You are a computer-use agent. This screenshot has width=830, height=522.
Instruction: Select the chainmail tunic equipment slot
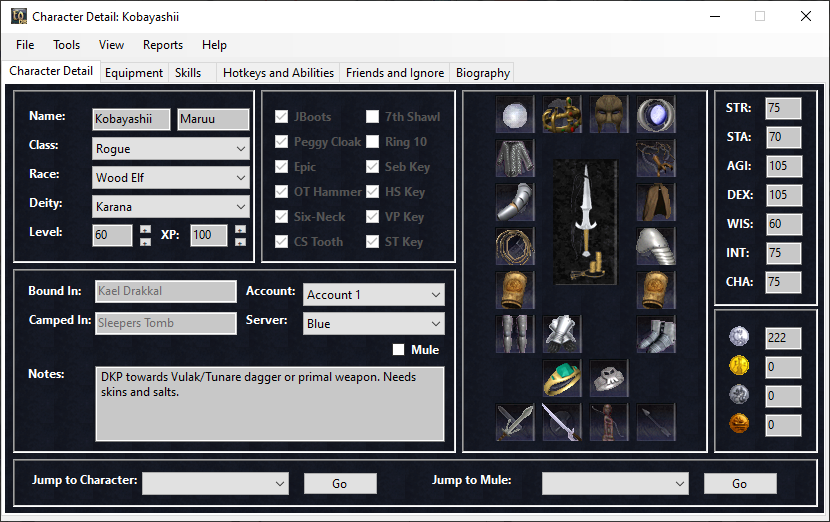click(515, 158)
